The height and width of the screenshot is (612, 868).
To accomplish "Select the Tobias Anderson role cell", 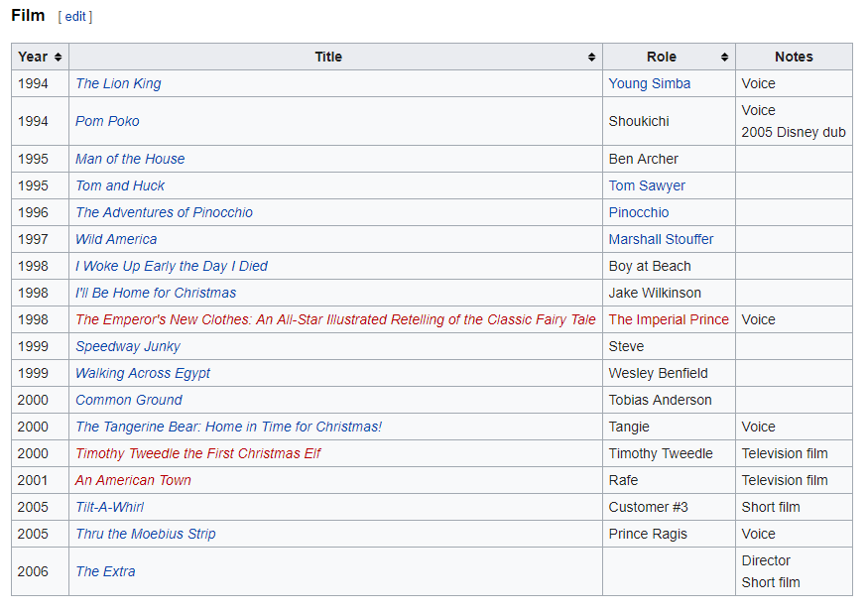I will click(x=669, y=400).
